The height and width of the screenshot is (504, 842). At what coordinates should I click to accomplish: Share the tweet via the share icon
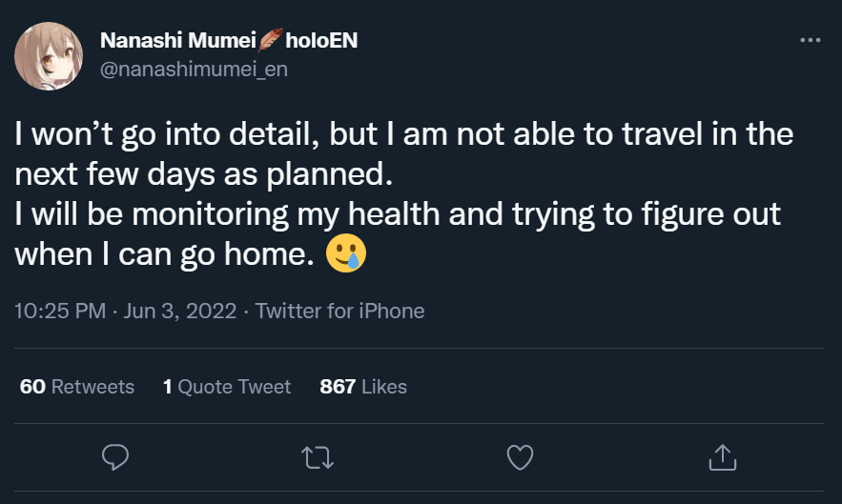point(724,458)
